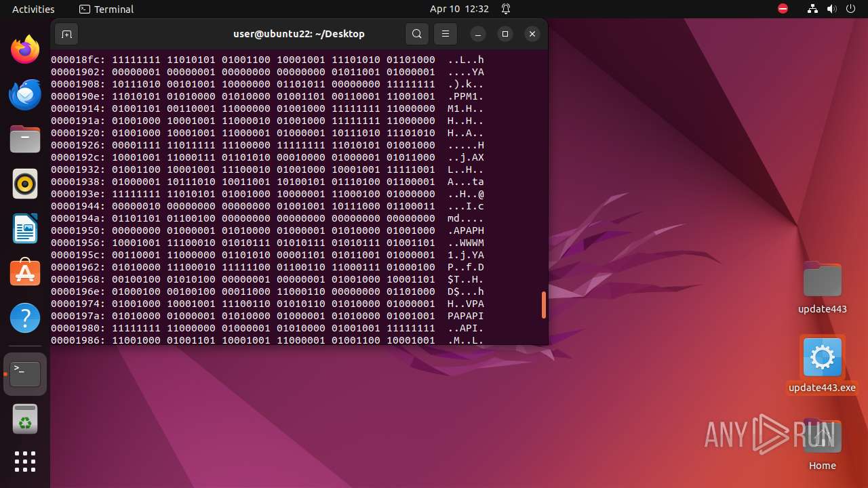Select the update443.exe file on desktop
Screen dimensions: 868x488
(x=823, y=365)
